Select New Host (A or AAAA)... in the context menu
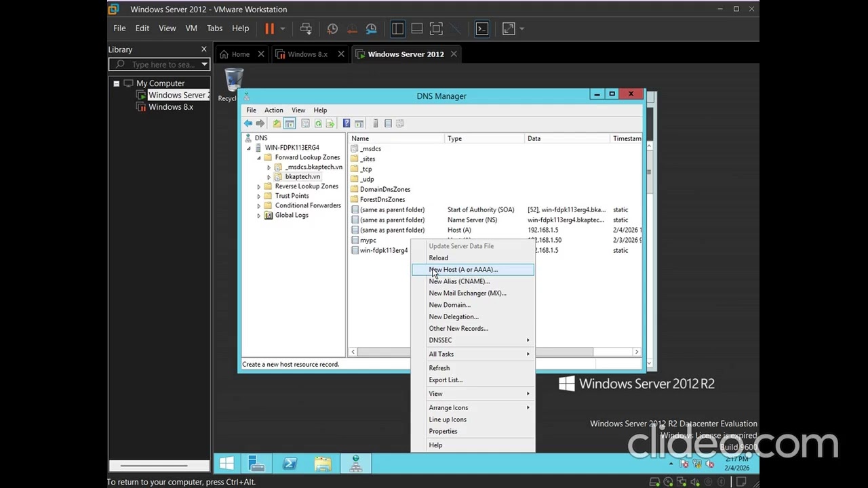This screenshot has height=488, width=868. 473,270
